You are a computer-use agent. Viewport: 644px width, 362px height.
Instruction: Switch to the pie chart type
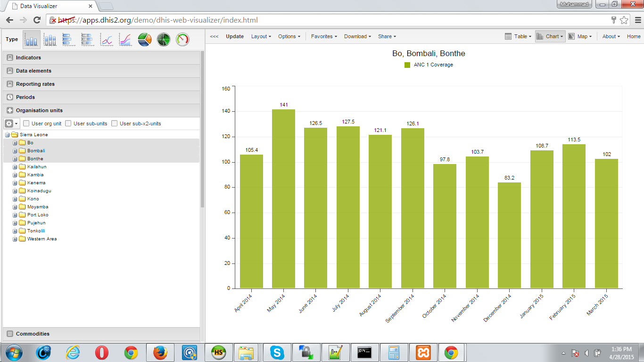tap(144, 40)
